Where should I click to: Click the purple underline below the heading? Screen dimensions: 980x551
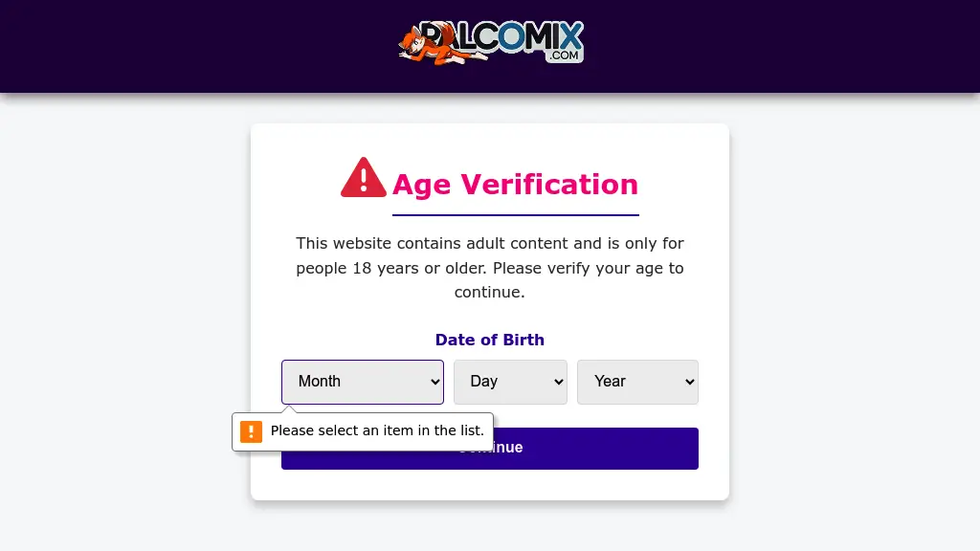515,215
